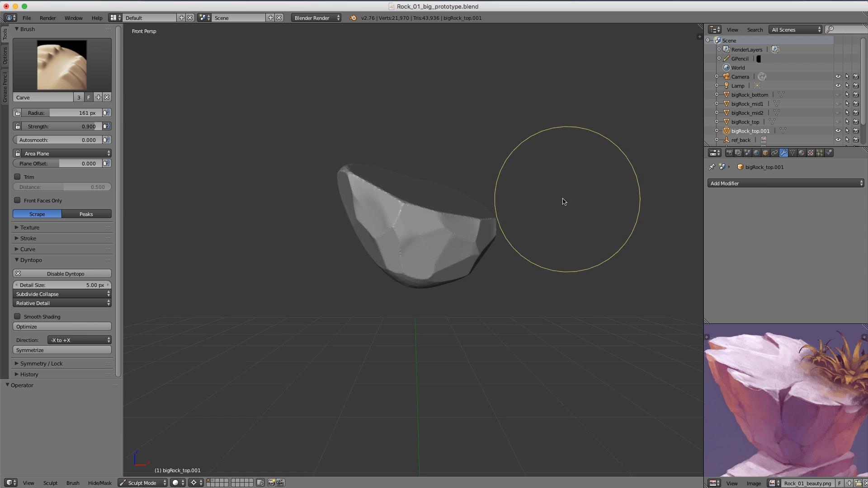The image size is (868, 488).
Task: Open the Help menu
Action: [97, 18]
